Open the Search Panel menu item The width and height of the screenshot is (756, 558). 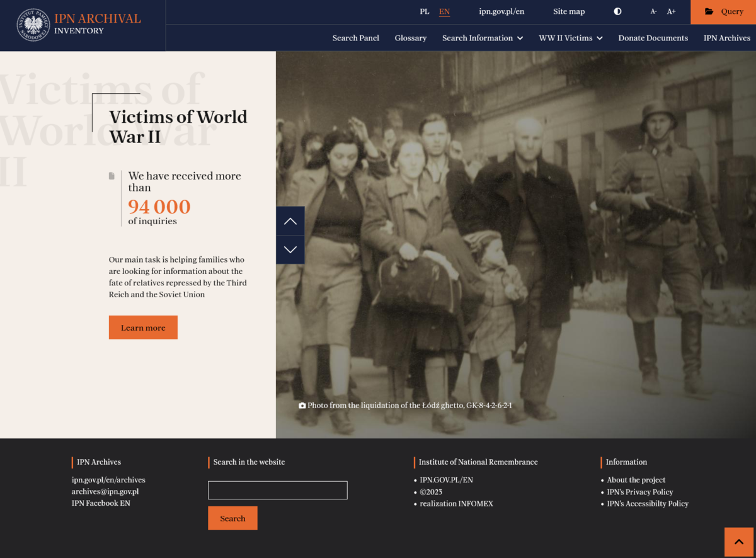[356, 38]
